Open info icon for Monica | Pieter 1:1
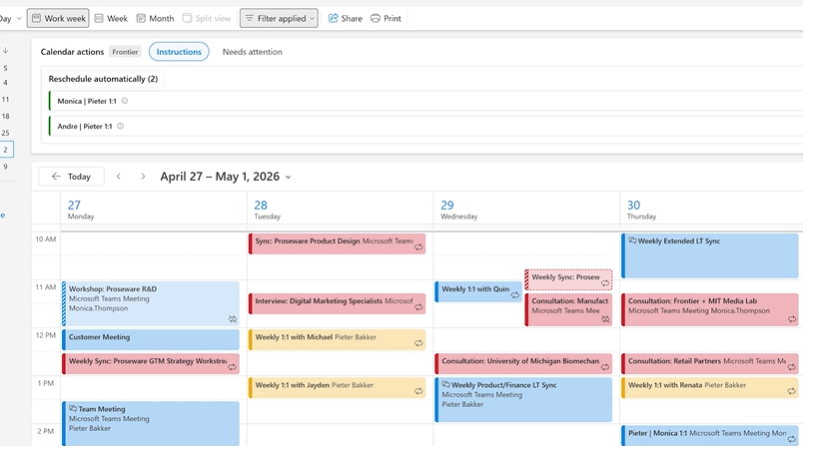Screen dimensions: 814x453 point(125,101)
